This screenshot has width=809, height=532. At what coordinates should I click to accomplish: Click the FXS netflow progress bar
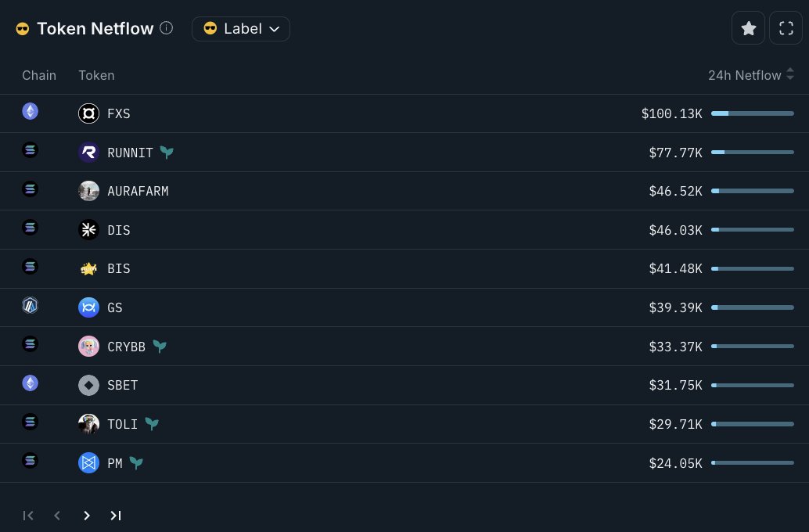tap(752, 113)
